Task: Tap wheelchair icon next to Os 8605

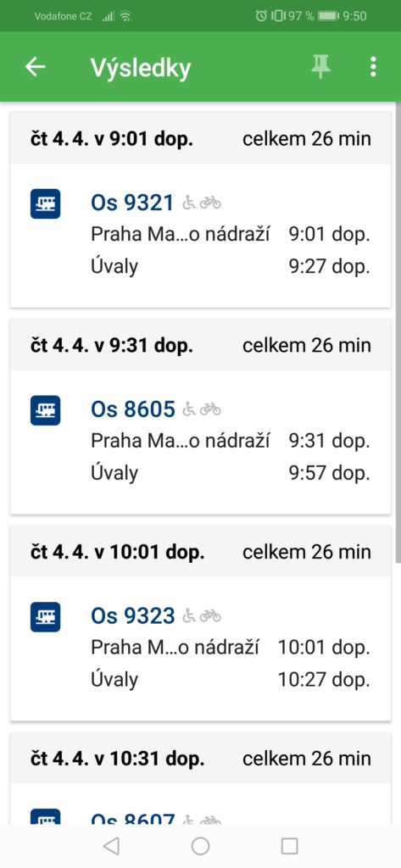Action: [x=189, y=409]
